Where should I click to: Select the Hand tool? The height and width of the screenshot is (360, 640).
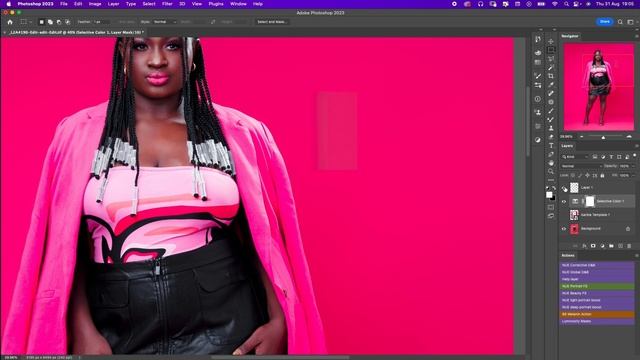pyautogui.click(x=551, y=162)
